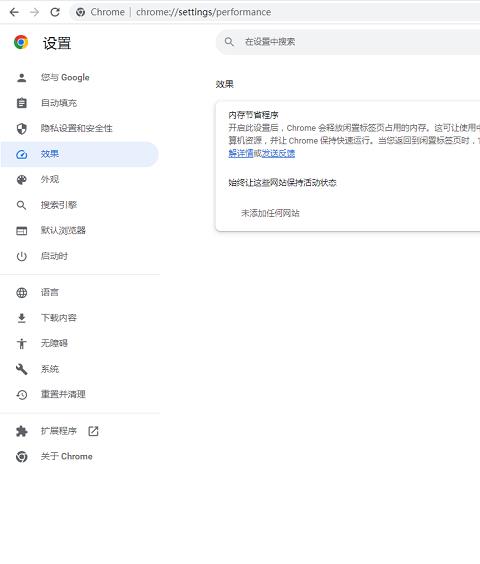Click the browser forward arrow

[x=35, y=12]
